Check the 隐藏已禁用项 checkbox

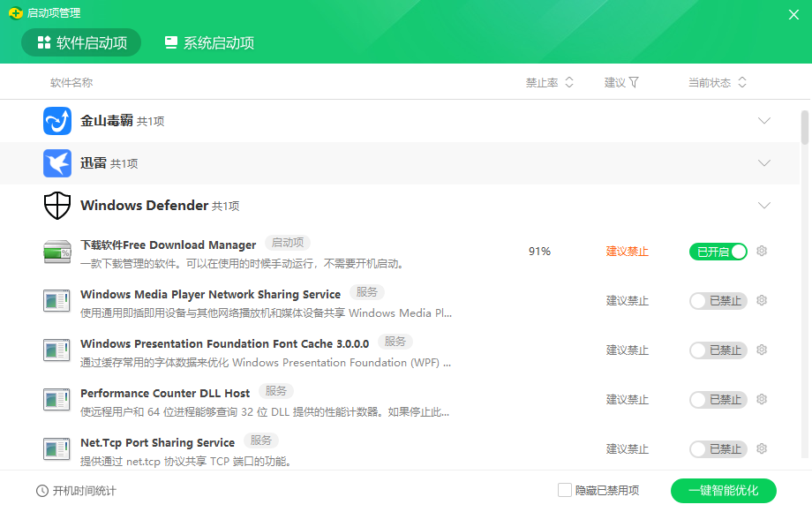(565, 490)
